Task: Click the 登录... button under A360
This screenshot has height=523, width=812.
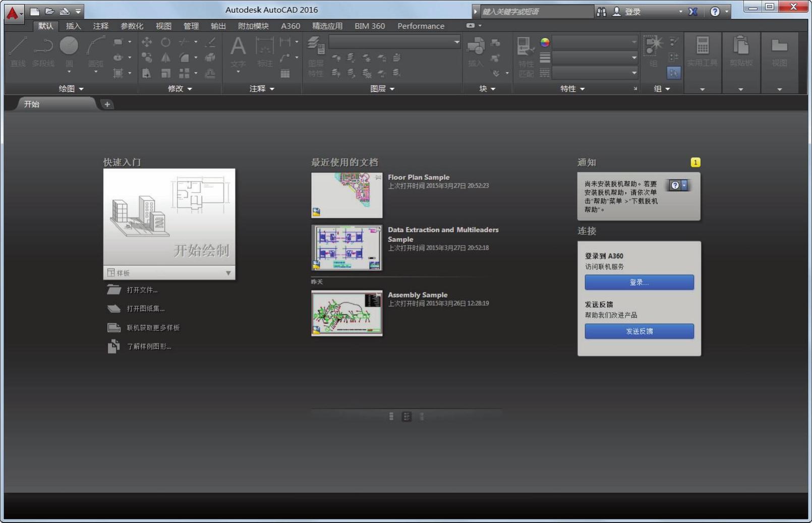Action: click(639, 282)
